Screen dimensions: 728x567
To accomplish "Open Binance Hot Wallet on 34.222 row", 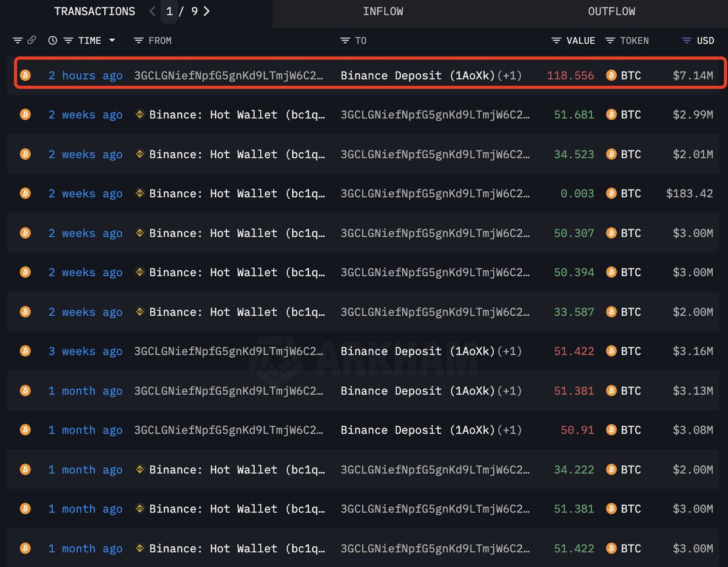I will pos(237,469).
